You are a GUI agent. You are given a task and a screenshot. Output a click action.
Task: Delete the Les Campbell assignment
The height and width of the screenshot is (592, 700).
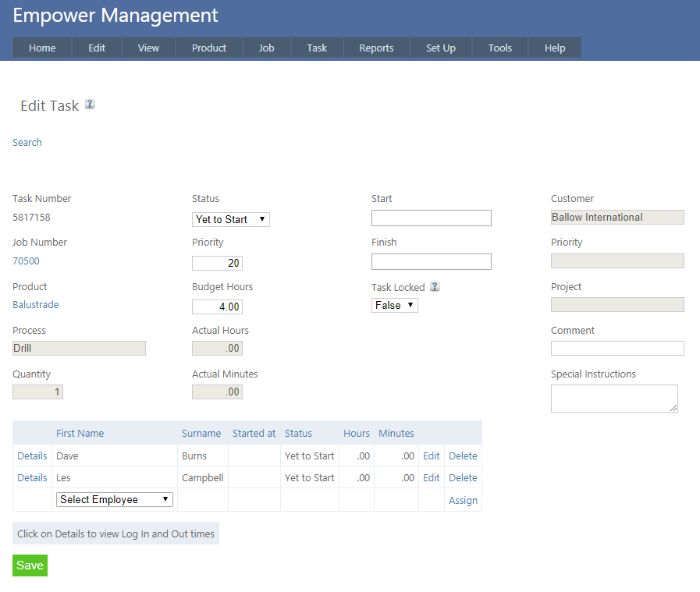463,478
